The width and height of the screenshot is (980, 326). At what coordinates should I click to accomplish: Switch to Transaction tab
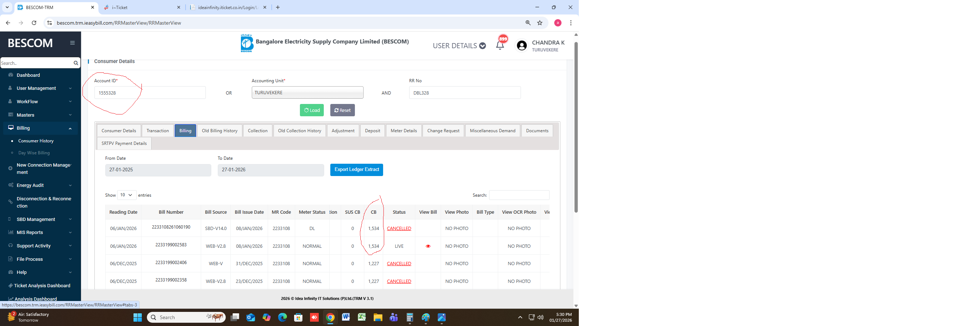(x=157, y=131)
